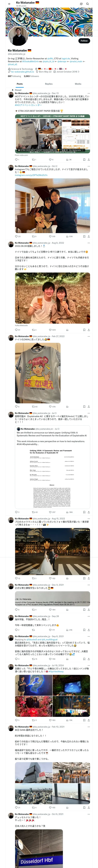Follow Ko Watanabe
Screen dimensions: 98x868
(x=84, y=41)
